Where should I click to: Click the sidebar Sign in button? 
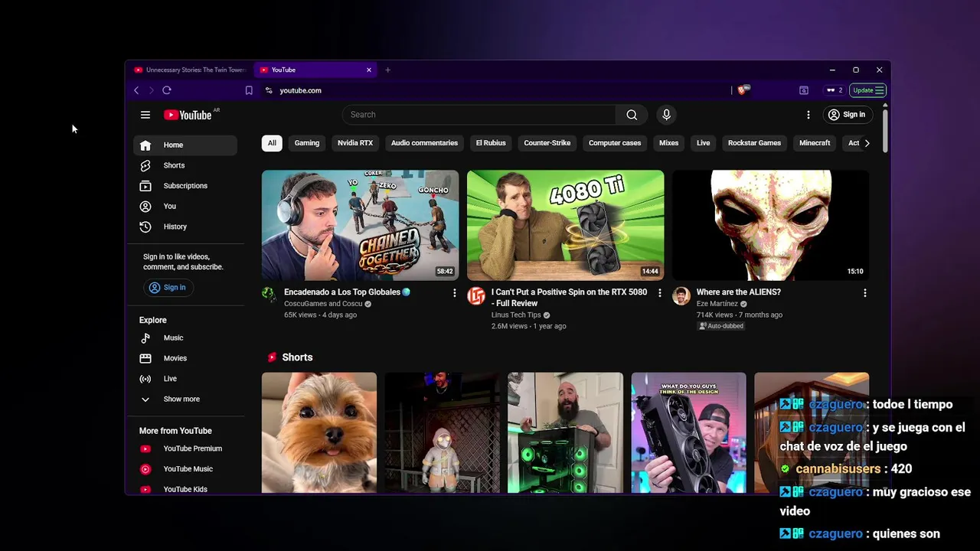point(168,288)
